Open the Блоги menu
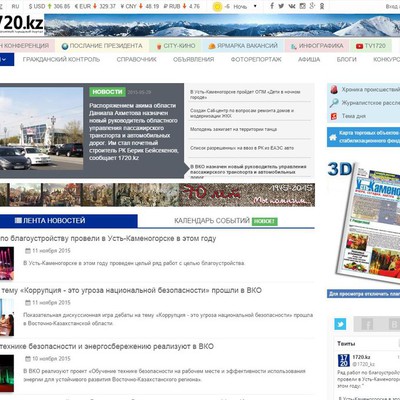This screenshot has height=400, width=400. pyautogui.click(x=347, y=59)
